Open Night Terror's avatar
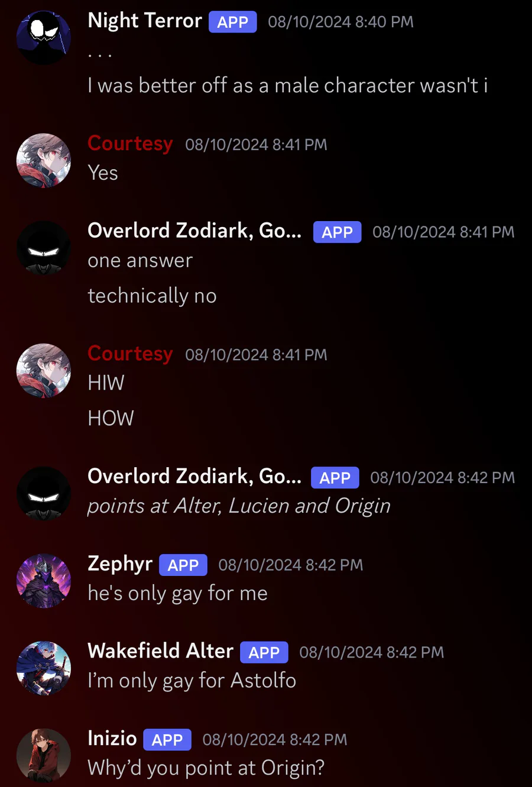 tap(44, 37)
